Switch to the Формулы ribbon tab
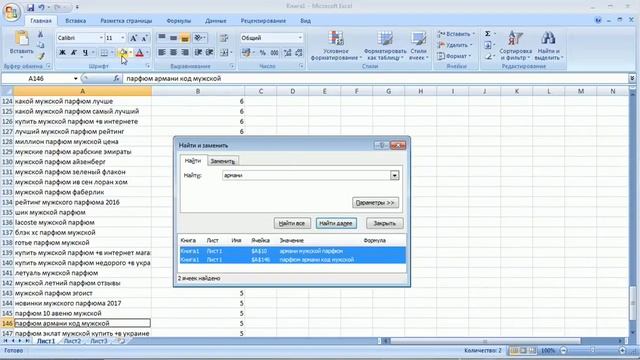 click(x=179, y=21)
